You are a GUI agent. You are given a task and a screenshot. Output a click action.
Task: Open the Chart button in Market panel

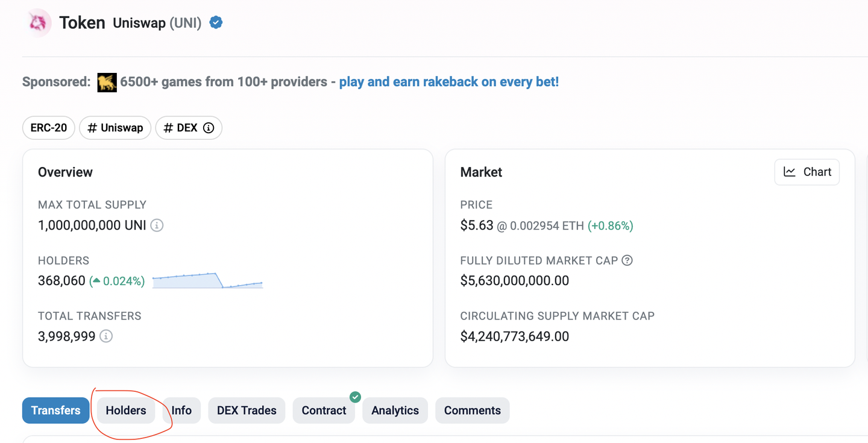[807, 172]
